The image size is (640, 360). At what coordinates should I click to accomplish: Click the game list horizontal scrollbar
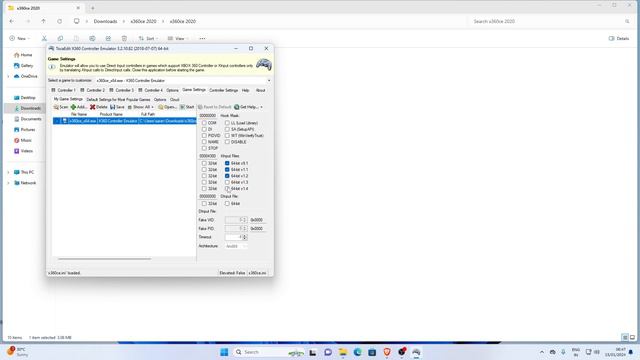(x=104, y=259)
